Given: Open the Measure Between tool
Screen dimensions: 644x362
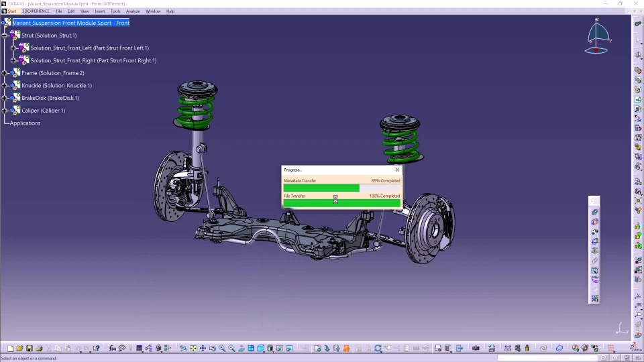Looking at the screenshot, I should pyautogui.click(x=508, y=349).
